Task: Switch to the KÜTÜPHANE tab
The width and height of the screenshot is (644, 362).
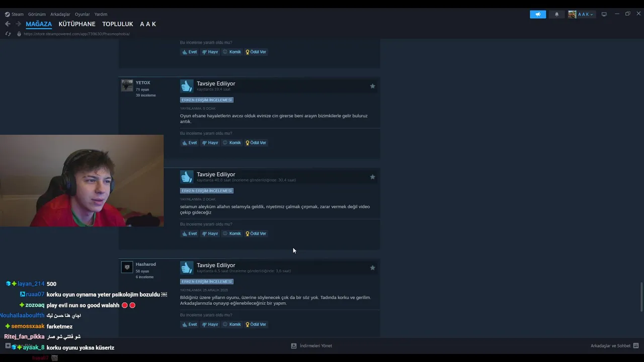Action: click(77, 24)
